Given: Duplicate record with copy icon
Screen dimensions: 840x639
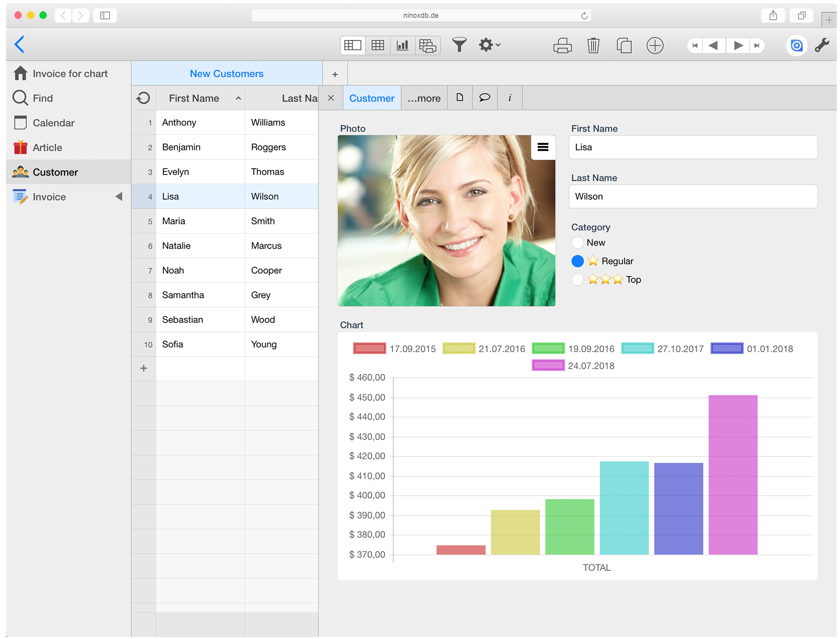Looking at the screenshot, I should pos(624,46).
